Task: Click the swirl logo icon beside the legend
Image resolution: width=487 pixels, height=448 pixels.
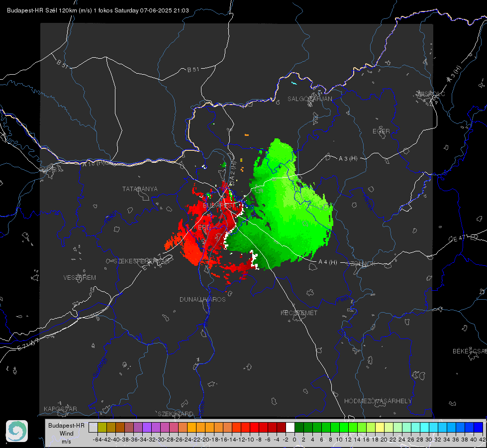Action: [x=17, y=431]
